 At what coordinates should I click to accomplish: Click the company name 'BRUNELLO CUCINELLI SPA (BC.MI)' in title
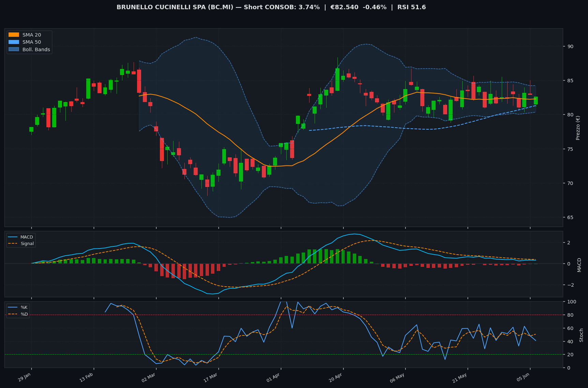[175, 7]
